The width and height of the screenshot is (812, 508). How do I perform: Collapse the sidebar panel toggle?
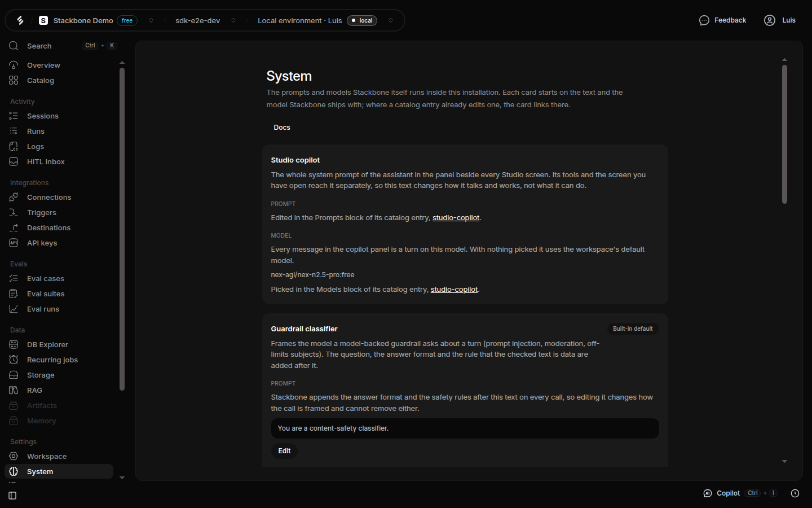point(12,496)
